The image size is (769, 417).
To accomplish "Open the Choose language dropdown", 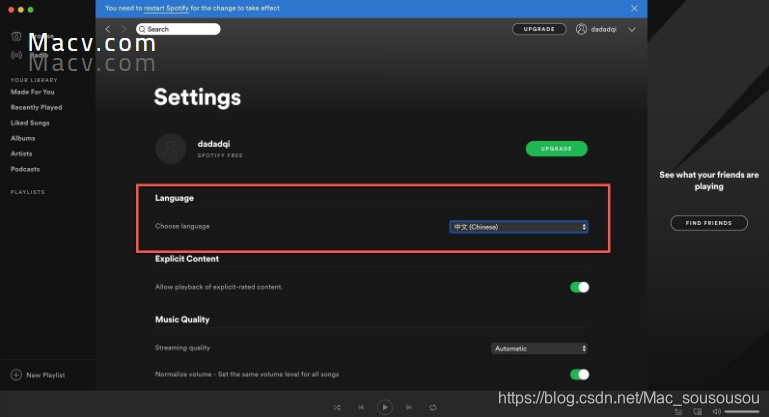I will pos(518,227).
